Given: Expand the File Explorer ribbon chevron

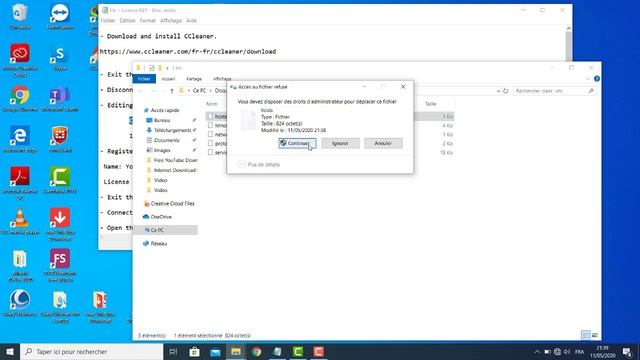Looking at the screenshot, I should pos(588,79).
